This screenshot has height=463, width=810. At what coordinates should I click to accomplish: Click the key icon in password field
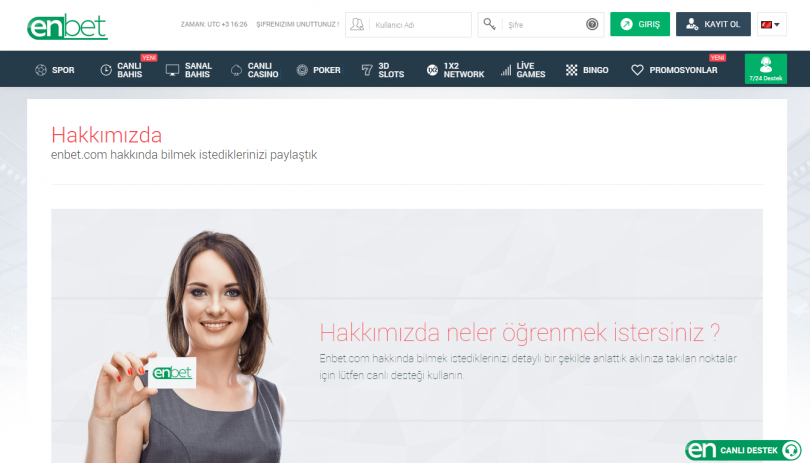point(489,24)
